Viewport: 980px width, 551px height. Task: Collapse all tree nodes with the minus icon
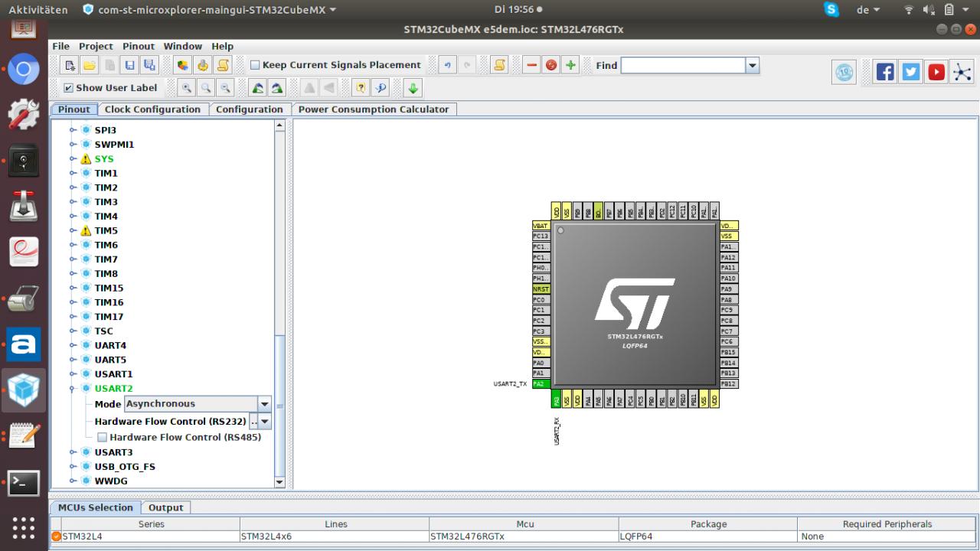532,66
